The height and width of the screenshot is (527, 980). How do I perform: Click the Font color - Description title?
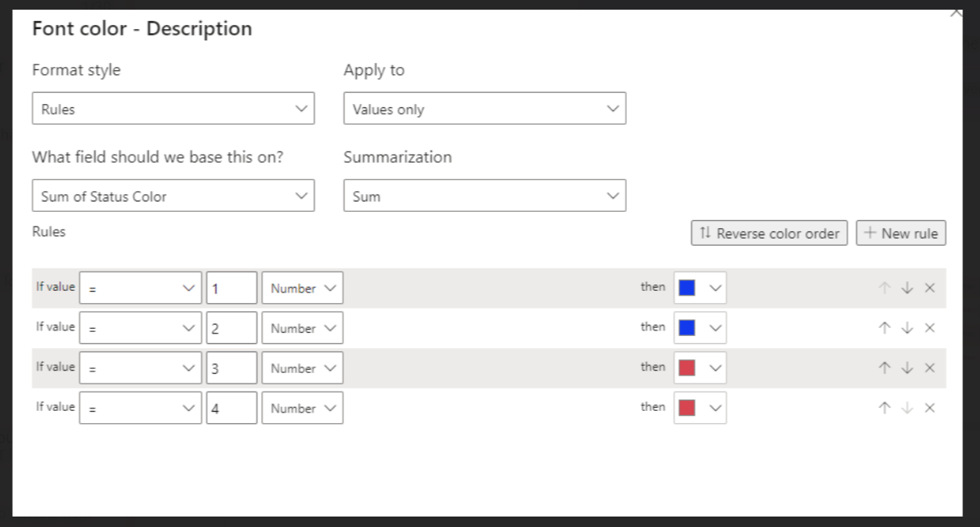coord(142,29)
